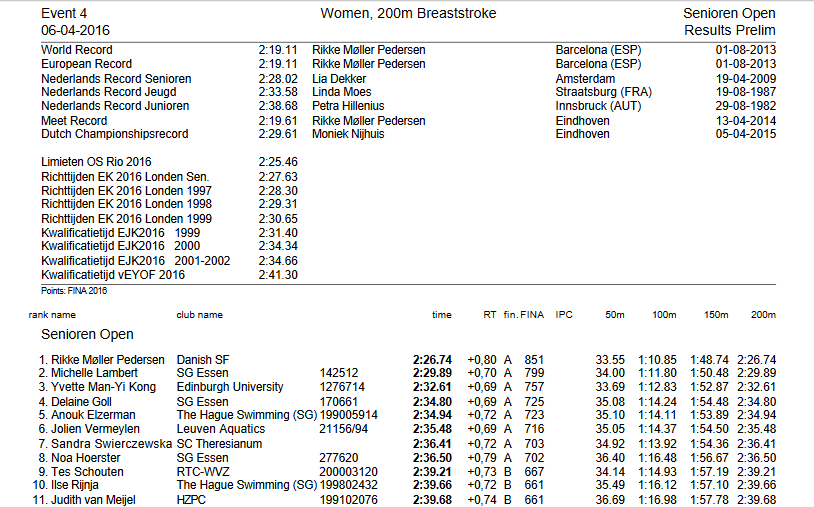Select swimmer 'Yvette Man-Yi Kong'
Viewport: 814px width, 507px height.
point(103,387)
